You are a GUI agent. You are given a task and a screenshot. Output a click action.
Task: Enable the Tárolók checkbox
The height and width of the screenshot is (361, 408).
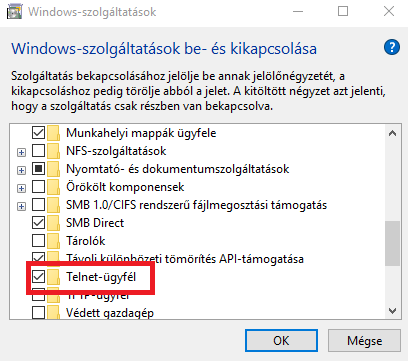pyautogui.click(x=38, y=240)
